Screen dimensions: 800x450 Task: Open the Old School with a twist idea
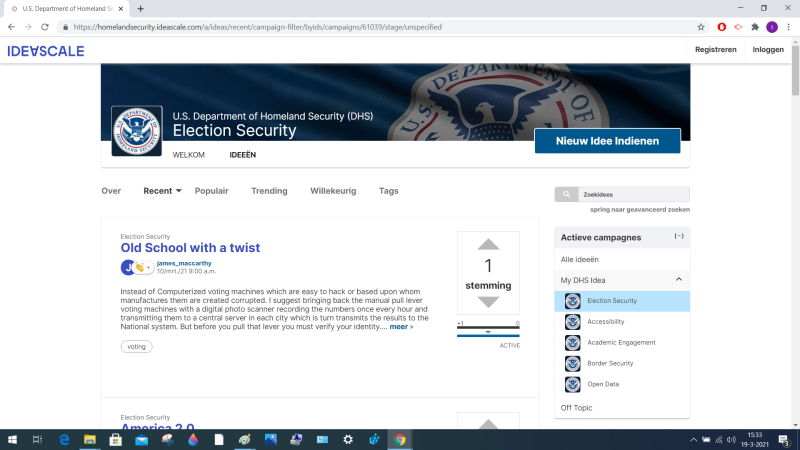click(190, 247)
